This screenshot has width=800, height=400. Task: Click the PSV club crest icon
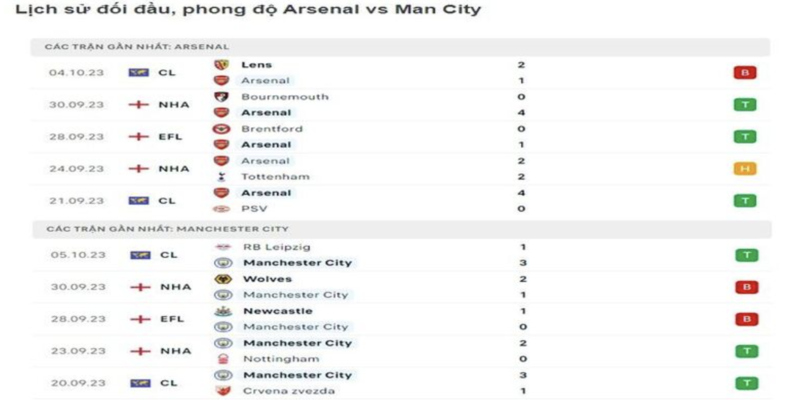[221, 209]
